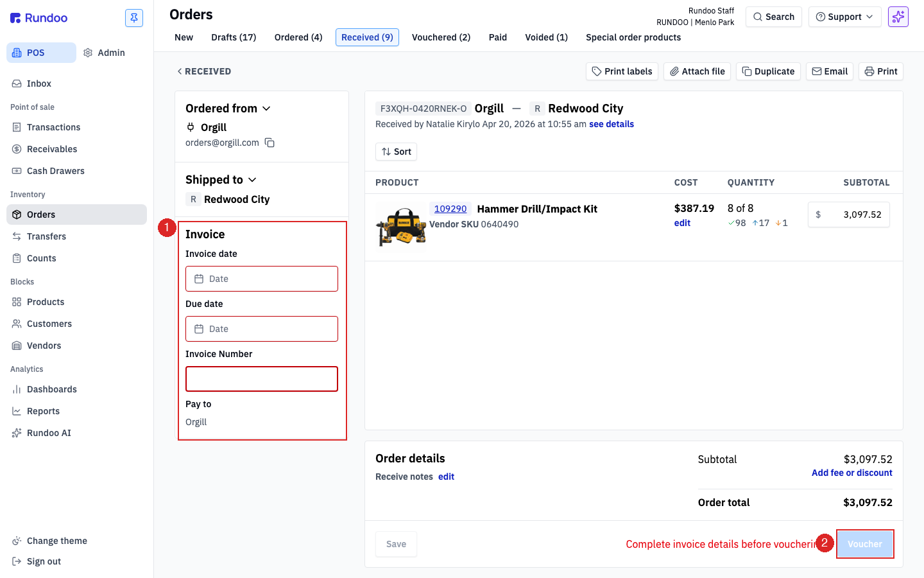Image resolution: width=924 pixels, height=578 pixels.
Task: Open Special order products tab
Action: (633, 37)
